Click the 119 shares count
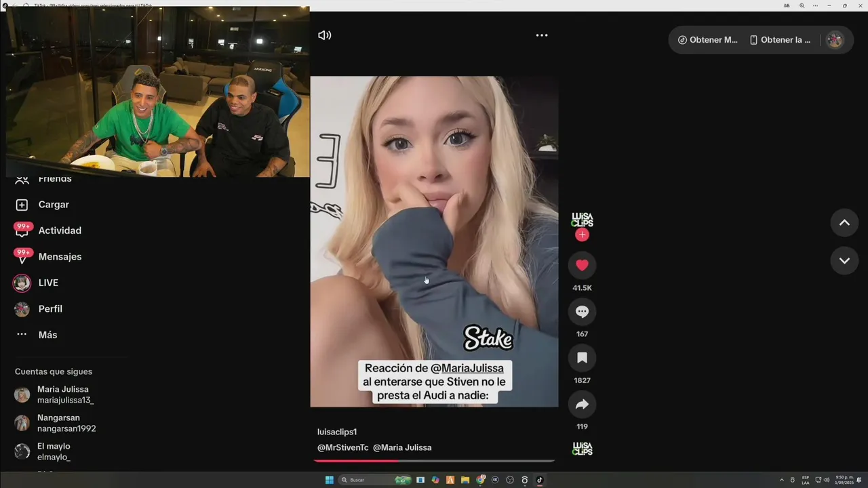Screen dimensions: 868x488 click(x=582, y=426)
